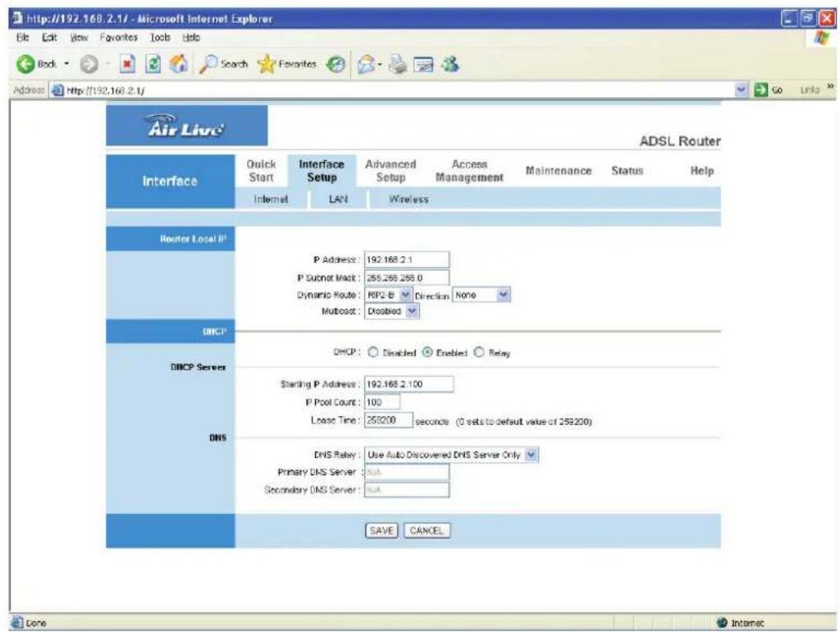
Task: Open the Multicast dropdown
Action: coord(391,311)
